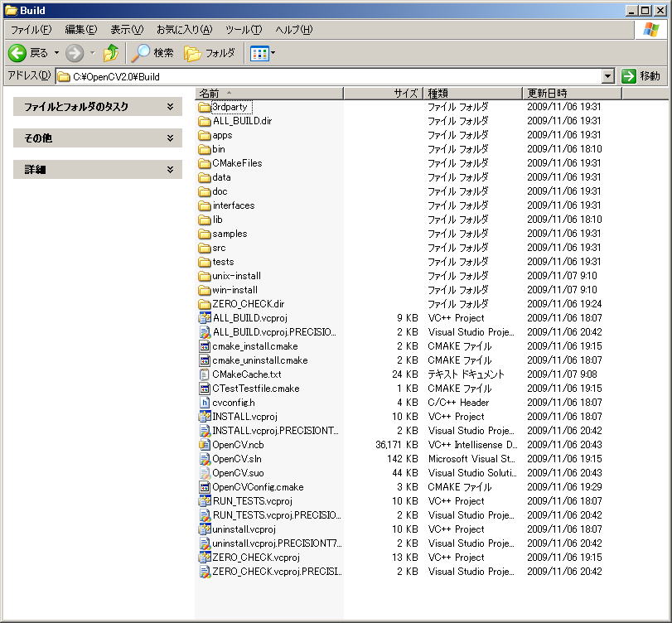Click the '36,171 KB' size value
The image size is (672, 623).
pyautogui.click(x=396, y=445)
